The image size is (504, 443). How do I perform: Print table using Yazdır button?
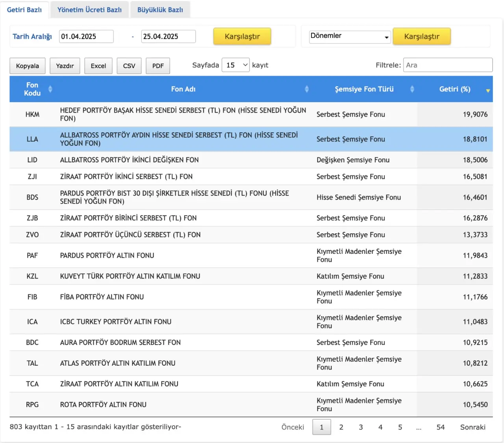tap(65, 66)
